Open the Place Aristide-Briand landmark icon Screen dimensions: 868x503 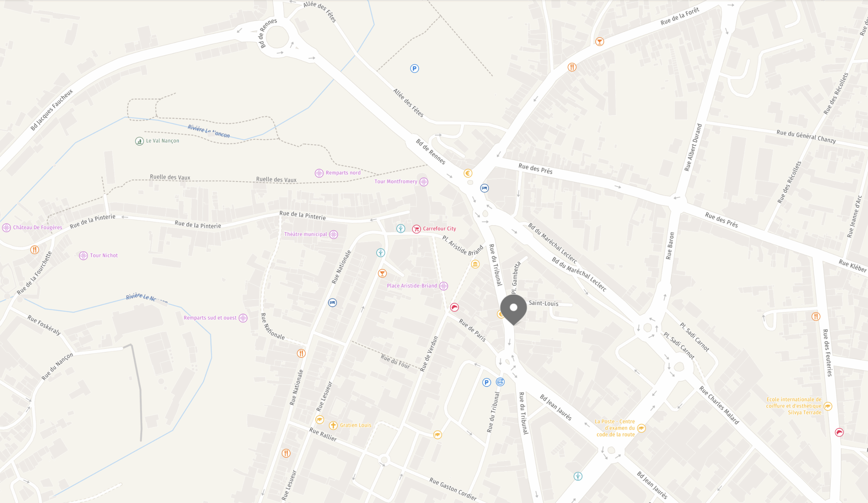pos(443,286)
